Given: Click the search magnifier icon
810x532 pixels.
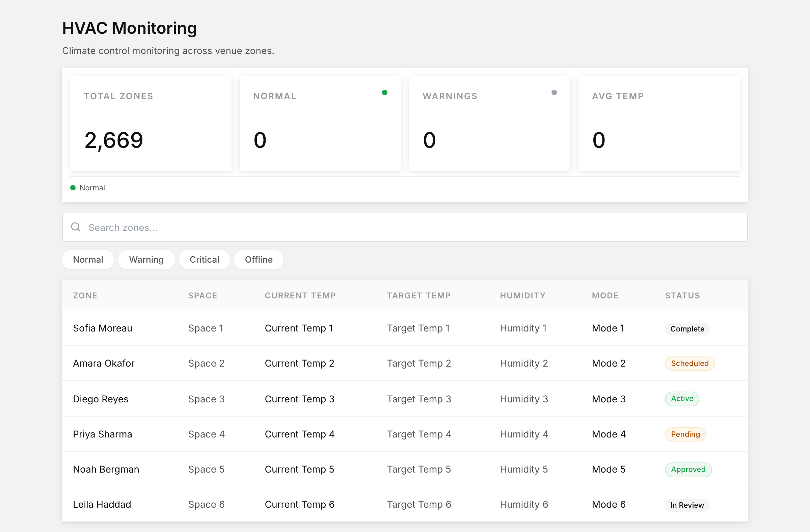Looking at the screenshot, I should [x=76, y=227].
